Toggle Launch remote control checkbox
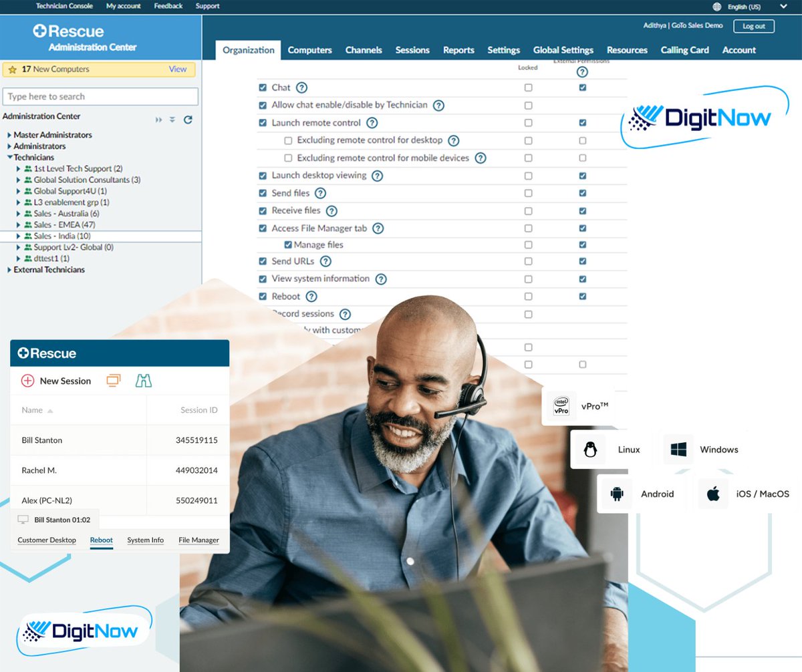Screen dimensions: 802x672 coord(262,123)
